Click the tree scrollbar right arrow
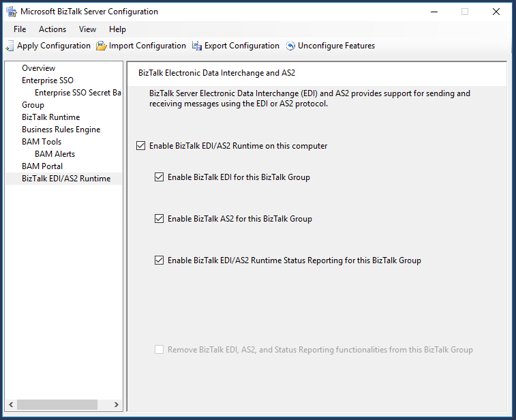 (x=116, y=404)
